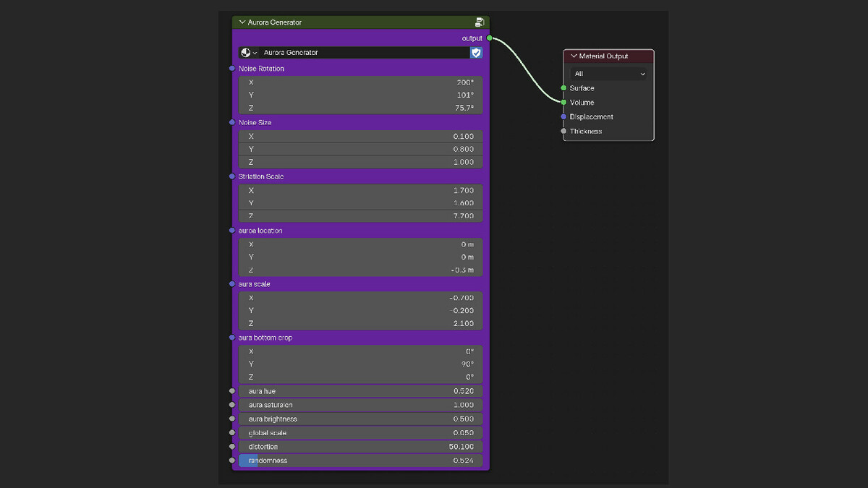
Task: Toggle the fake user shield icon
Action: (476, 53)
